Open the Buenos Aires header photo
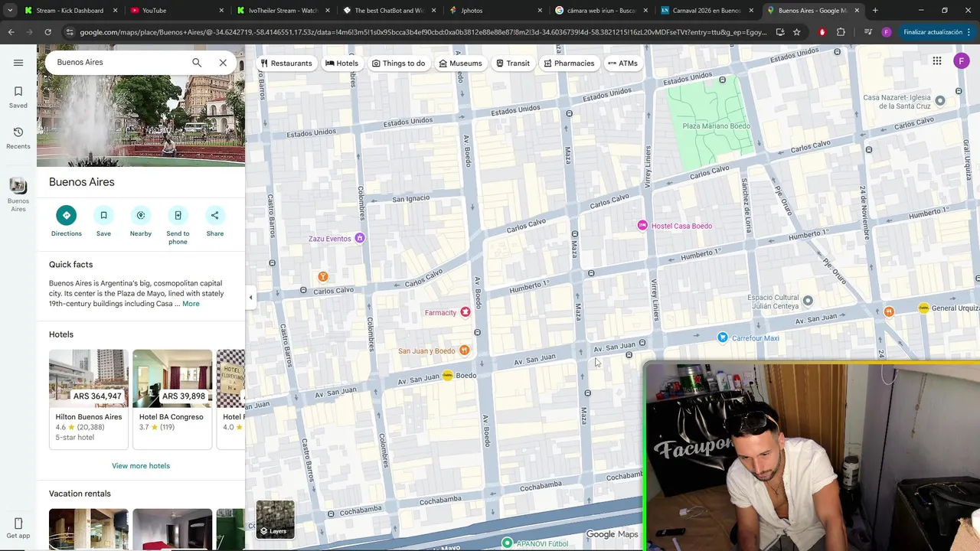 coord(141,121)
